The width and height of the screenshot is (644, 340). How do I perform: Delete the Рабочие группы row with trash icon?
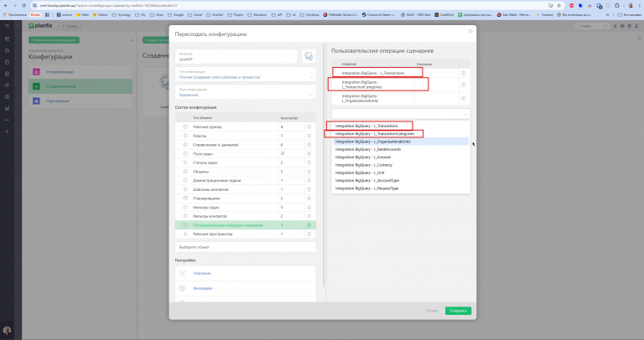point(309,126)
